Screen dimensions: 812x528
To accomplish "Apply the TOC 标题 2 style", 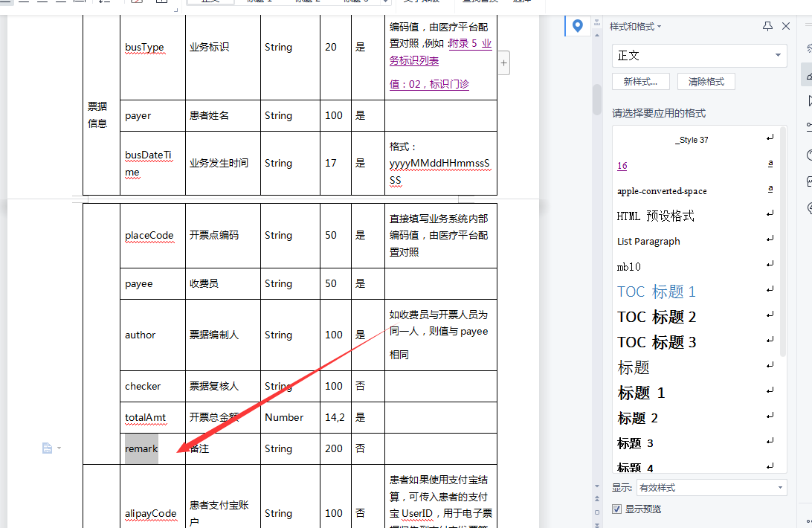I will [x=695, y=317].
